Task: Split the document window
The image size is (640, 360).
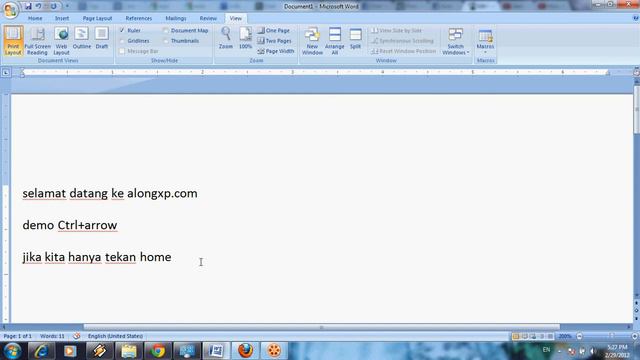Action: (356, 39)
